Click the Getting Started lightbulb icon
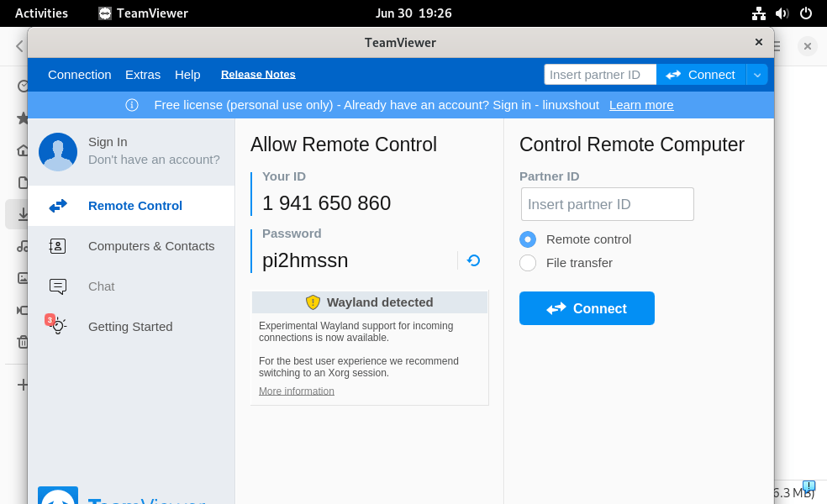Viewport: 827px width, 504px height. coord(57,326)
